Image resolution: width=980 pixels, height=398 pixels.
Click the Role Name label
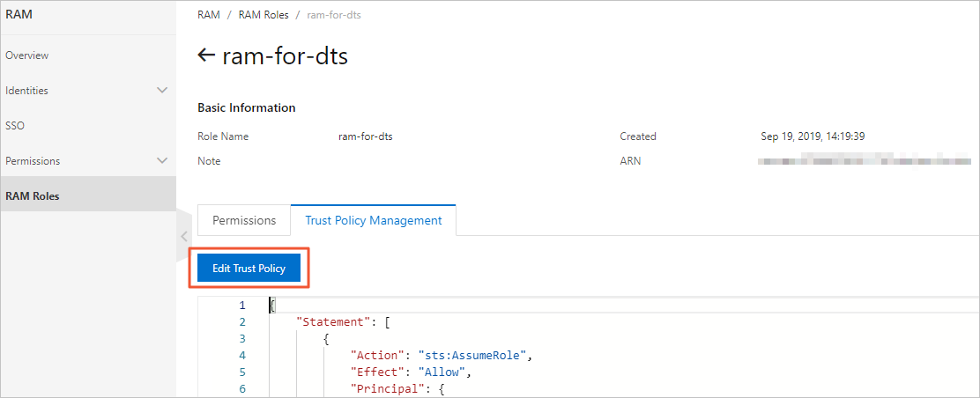click(x=223, y=136)
